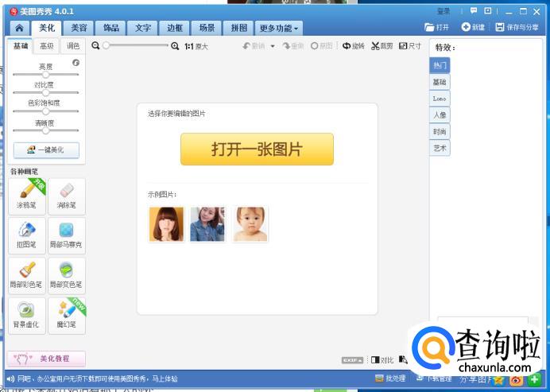Screen dimensions: 550x392
Task: Choose the 局部变色笔 recolor pen tool
Action: [x=66, y=275]
